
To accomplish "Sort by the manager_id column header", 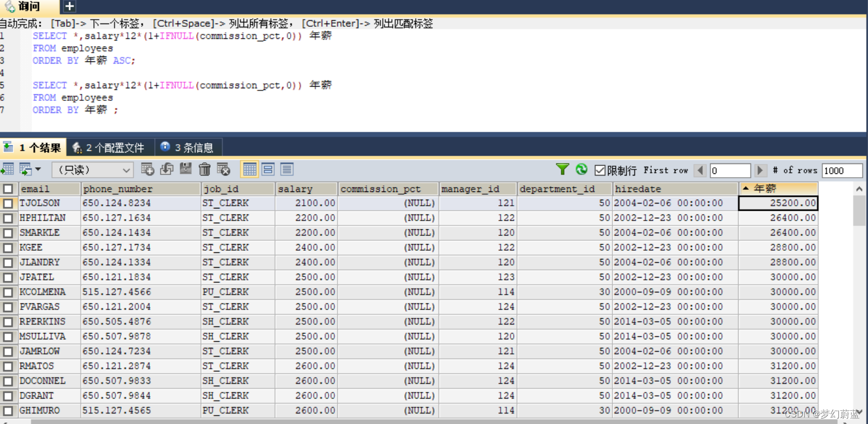I will [478, 189].
